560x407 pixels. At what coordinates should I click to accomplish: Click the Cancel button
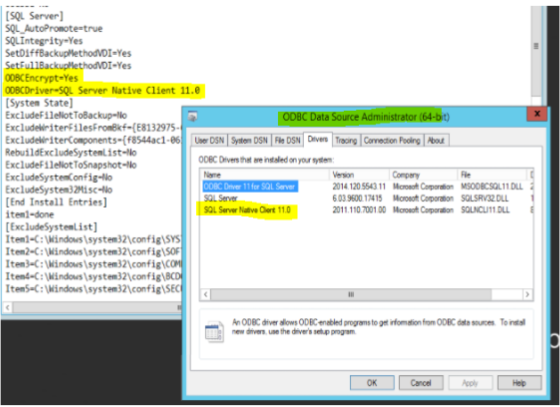click(x=421, y=383)
